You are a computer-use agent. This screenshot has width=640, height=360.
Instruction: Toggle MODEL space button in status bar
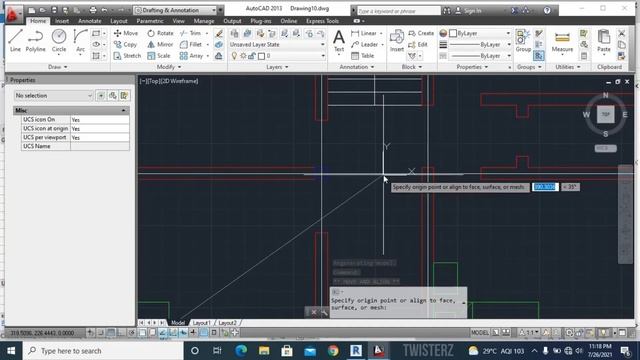[x=480, y=333]
